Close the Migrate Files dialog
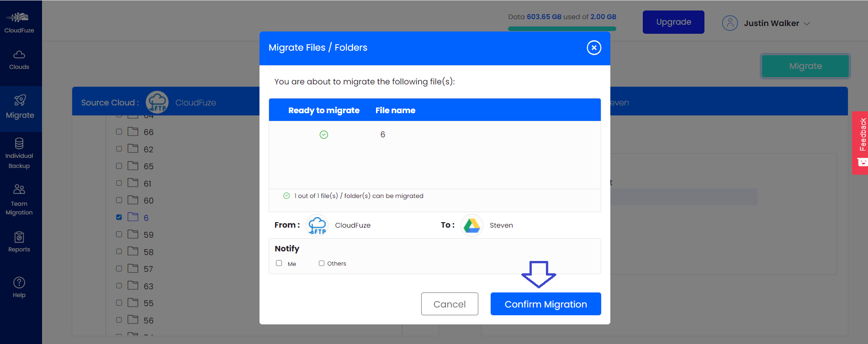 point(594,47)
